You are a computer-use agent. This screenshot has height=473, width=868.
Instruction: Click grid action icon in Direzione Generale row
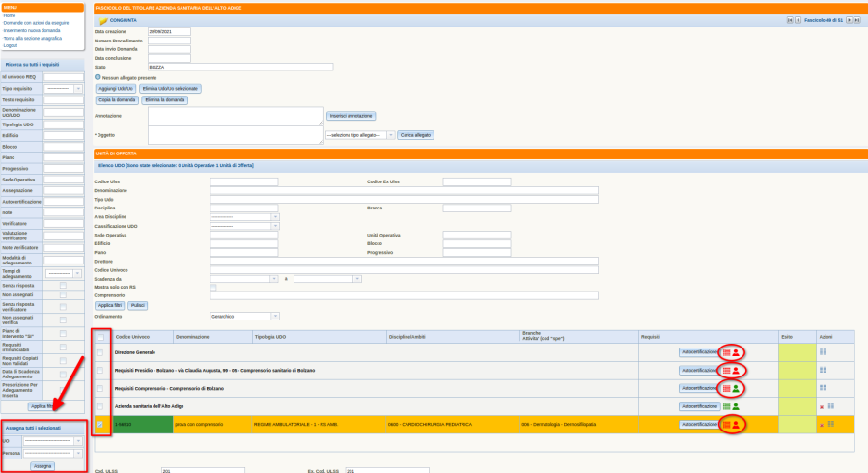pos(823,352)
